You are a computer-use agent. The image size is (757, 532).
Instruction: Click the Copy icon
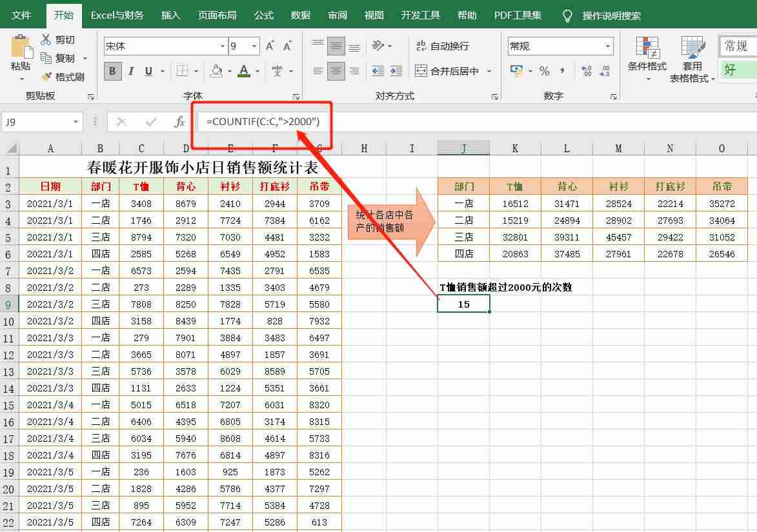tap(46, 58)
